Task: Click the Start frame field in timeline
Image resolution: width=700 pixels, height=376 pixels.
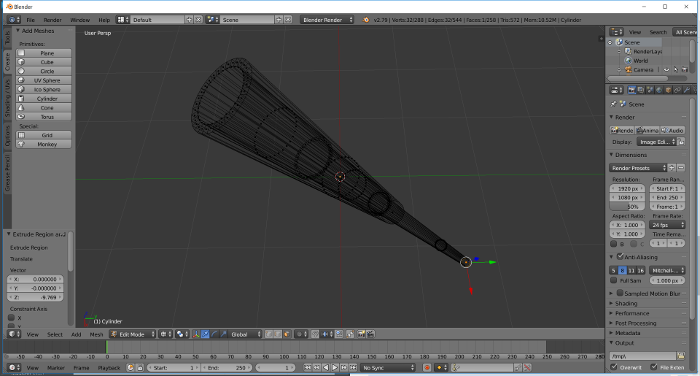Action: (x=173, y=368)
